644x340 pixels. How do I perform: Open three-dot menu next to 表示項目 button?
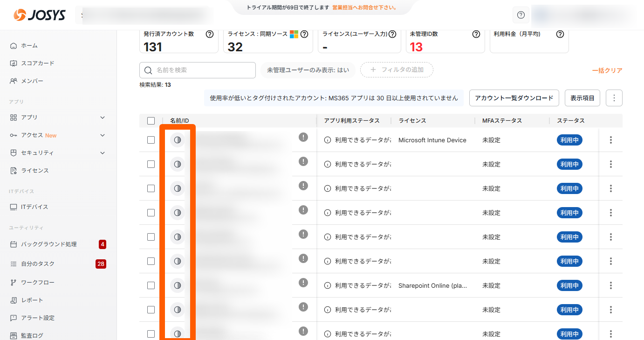point(614,98)
